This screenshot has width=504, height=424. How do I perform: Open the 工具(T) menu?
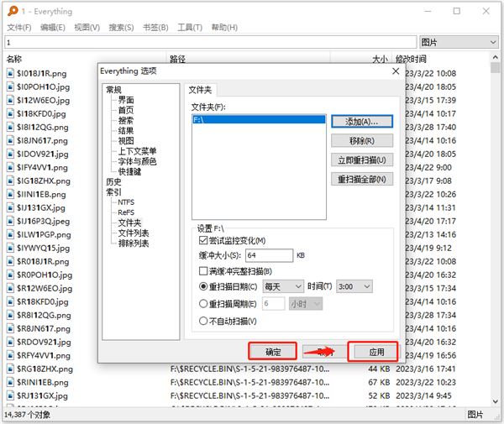[190, 28]
